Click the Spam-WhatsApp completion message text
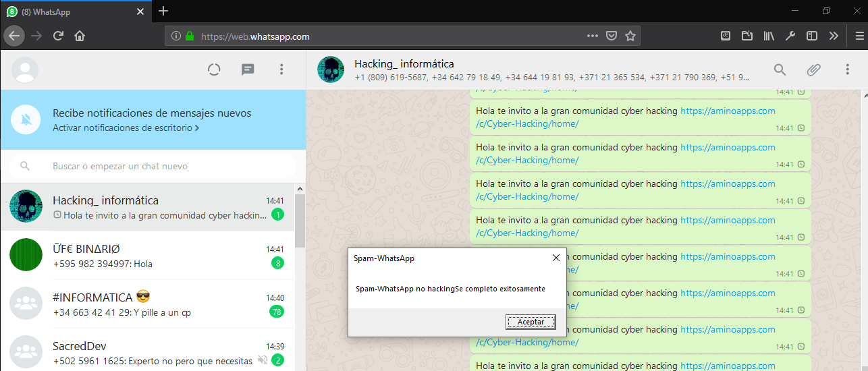This screenshot has height=371, width=868. point(450,289)
